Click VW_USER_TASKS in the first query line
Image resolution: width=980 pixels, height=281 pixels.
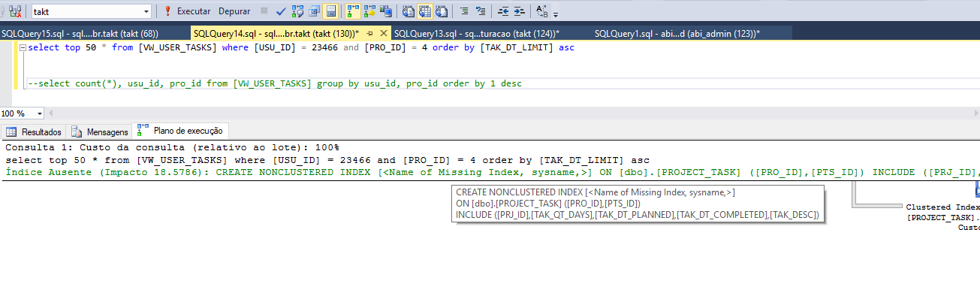coord(177,47)
